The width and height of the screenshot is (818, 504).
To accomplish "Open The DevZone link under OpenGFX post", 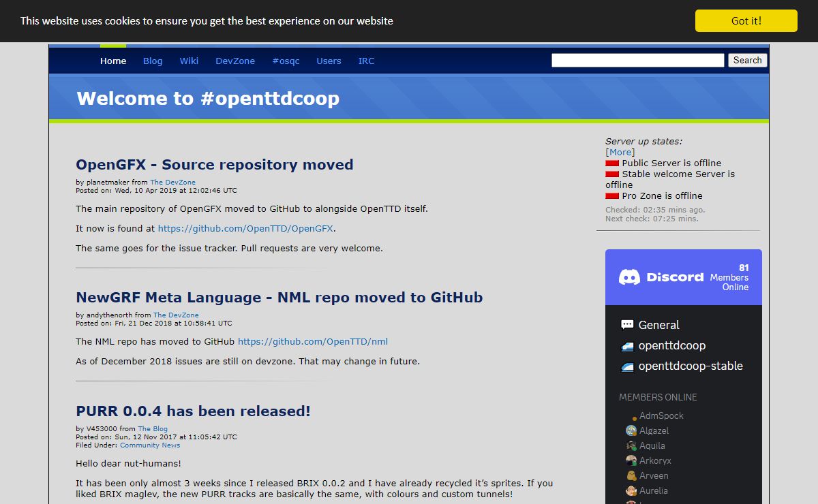I will tap(172, 183).
